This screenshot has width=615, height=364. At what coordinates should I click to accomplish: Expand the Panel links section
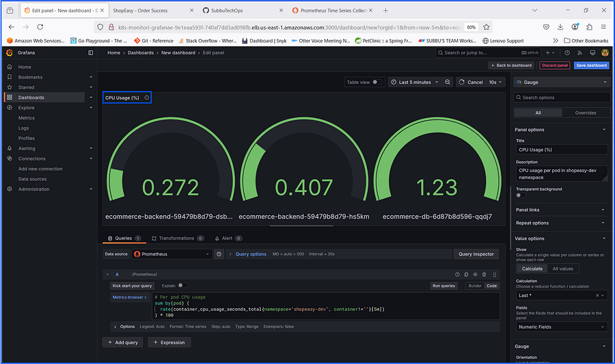[561, 210]
